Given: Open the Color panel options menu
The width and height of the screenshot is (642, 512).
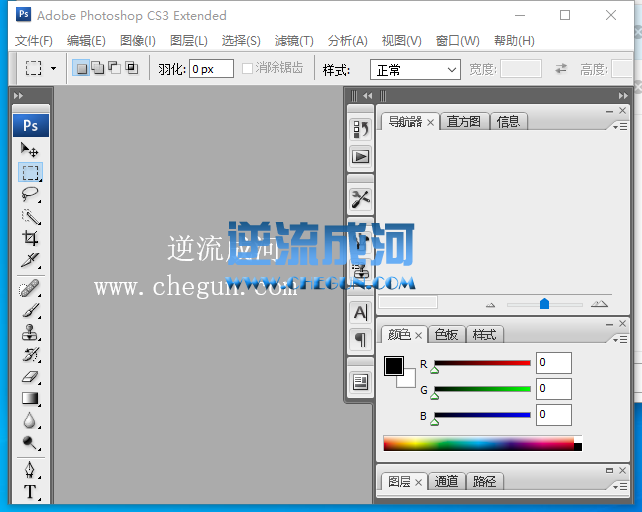Looking at the screenshot, I should [x=620, y=340].
